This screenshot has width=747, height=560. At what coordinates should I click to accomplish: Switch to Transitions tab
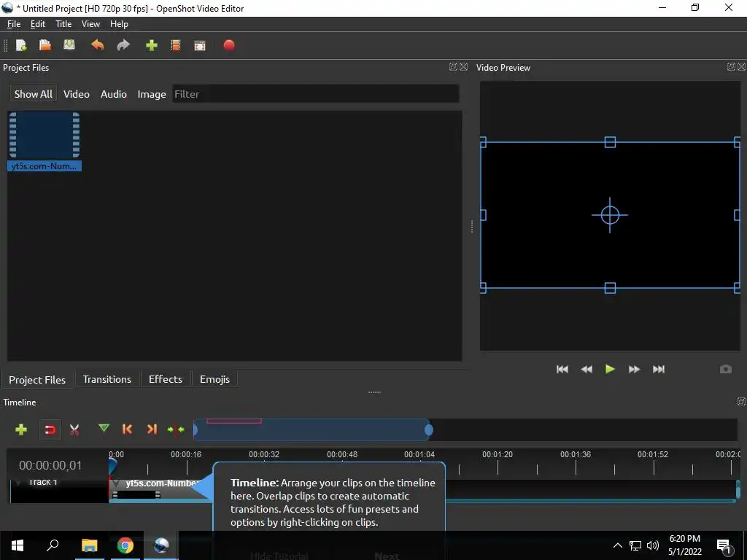coord(107,379)
